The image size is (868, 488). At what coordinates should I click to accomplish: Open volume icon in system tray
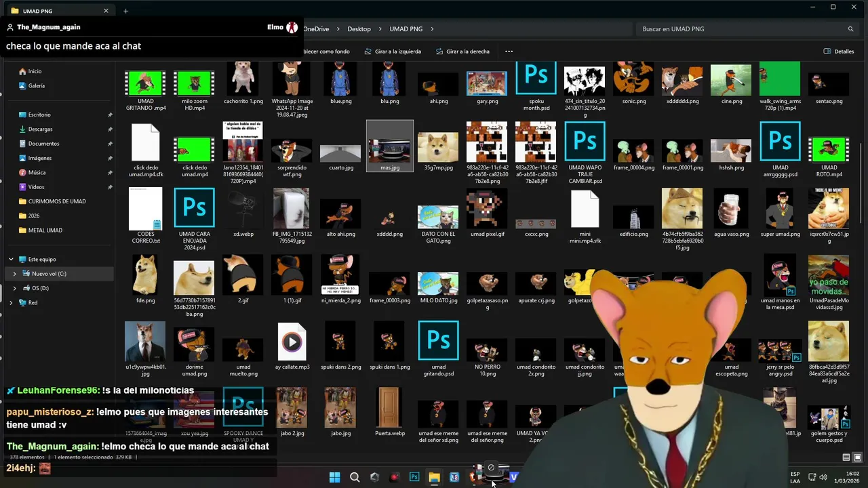(823, 477)
